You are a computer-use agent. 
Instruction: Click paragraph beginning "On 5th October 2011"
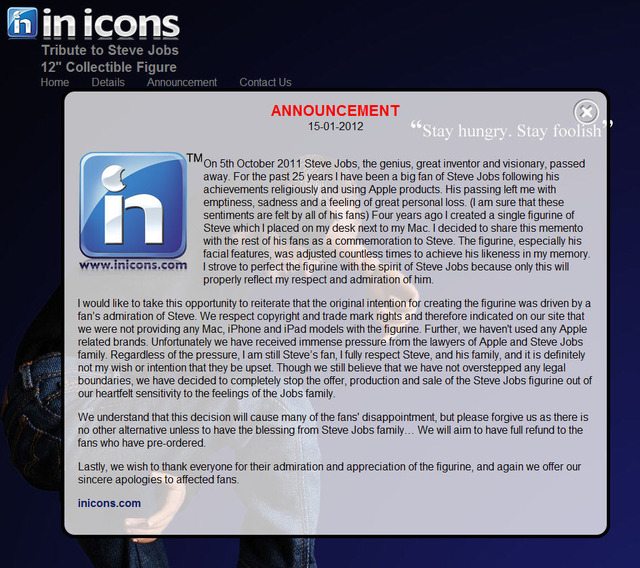click(397, 222)
